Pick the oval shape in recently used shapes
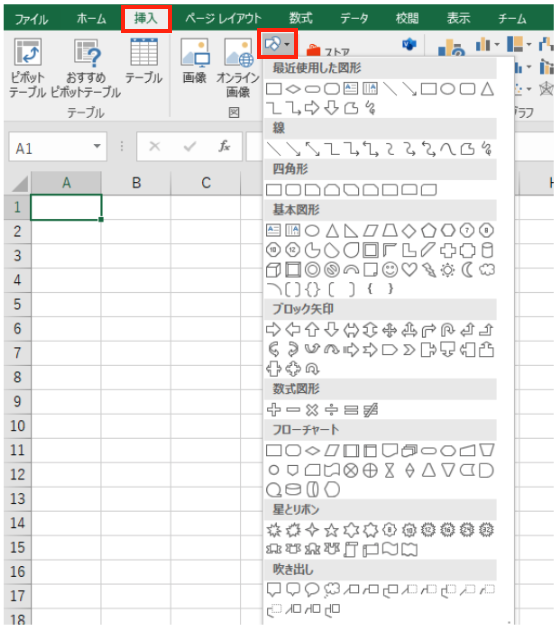This screenshot has height=630, width=559. coord(448,89)
